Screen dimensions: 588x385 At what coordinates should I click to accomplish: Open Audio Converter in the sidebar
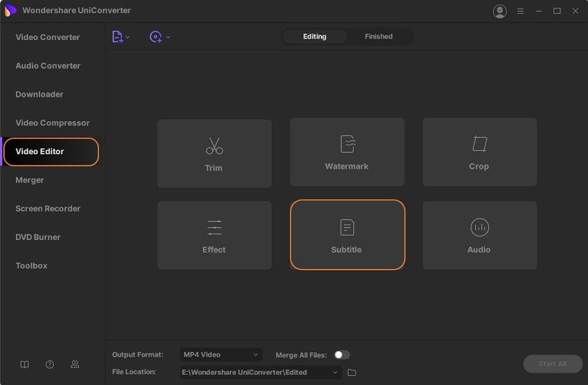point(48,66)
